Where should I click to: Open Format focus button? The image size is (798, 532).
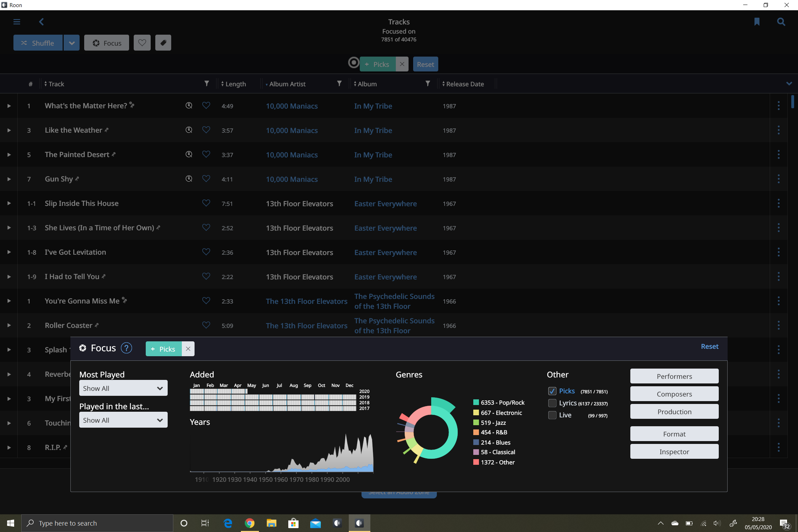click(x=674, y=434)
